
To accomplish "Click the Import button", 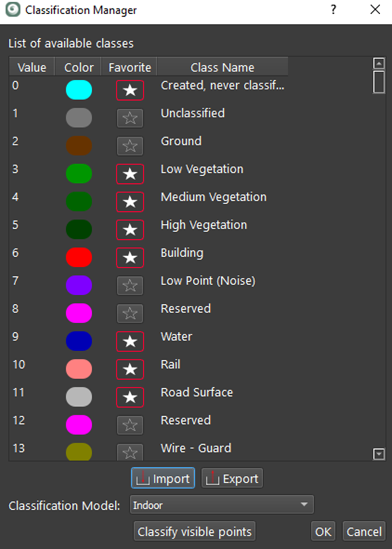I will coord(163,479).
